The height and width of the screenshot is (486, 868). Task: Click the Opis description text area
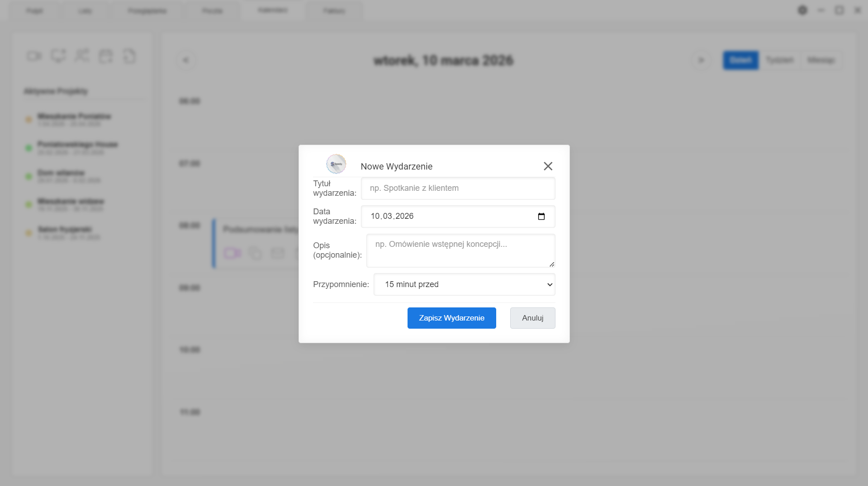coord(460,250)
